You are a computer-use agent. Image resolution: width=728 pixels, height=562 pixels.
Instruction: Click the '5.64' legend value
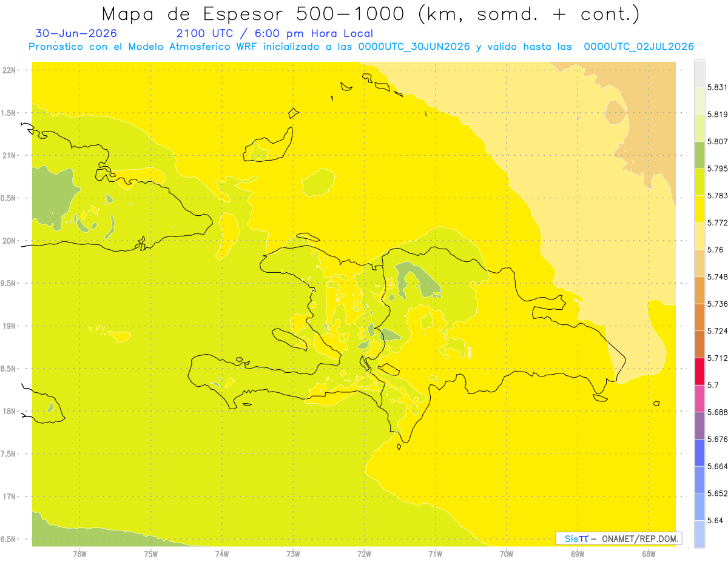[x=715, y=521]
